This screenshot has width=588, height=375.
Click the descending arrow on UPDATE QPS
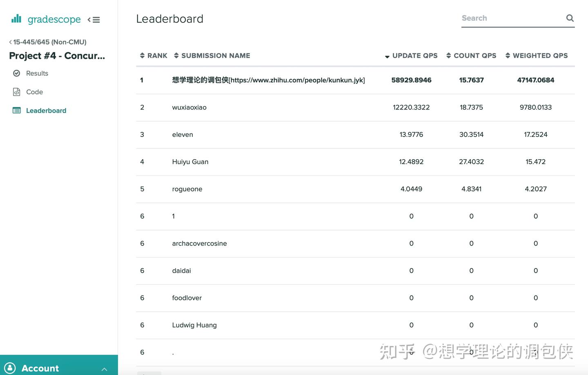point(387,57)
